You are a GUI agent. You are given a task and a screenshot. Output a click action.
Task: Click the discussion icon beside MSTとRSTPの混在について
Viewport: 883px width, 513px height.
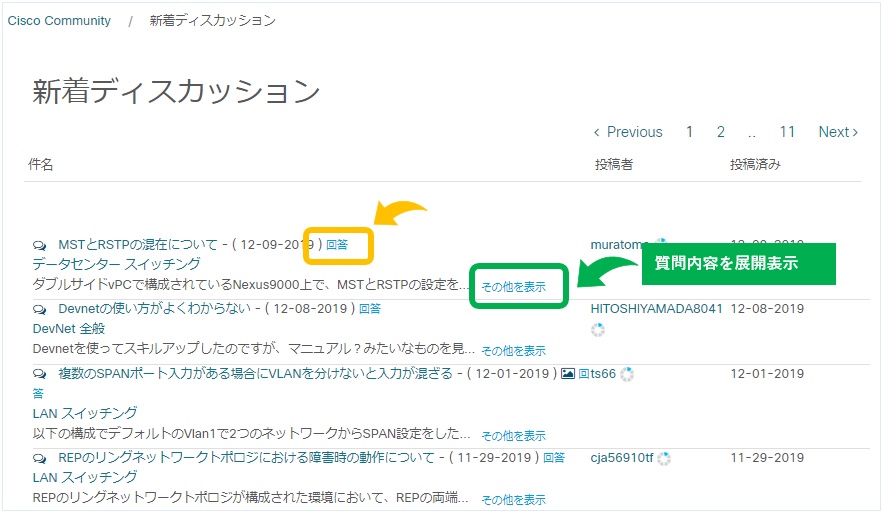[39, 246]
